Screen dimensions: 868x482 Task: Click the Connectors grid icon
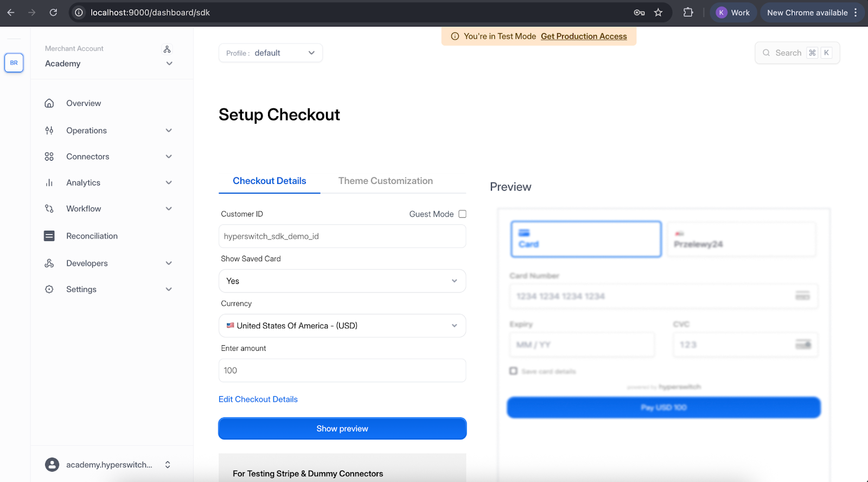49,157
